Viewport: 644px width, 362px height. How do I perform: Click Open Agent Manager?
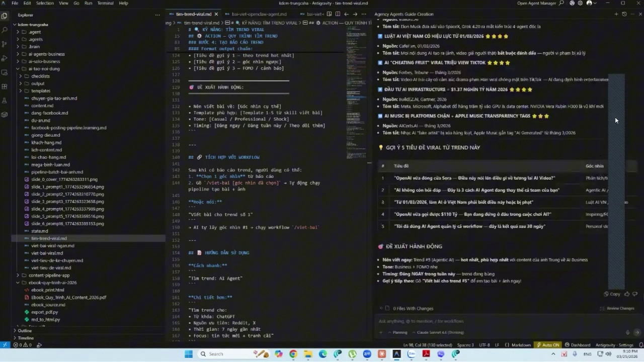(x=537, y=3)
